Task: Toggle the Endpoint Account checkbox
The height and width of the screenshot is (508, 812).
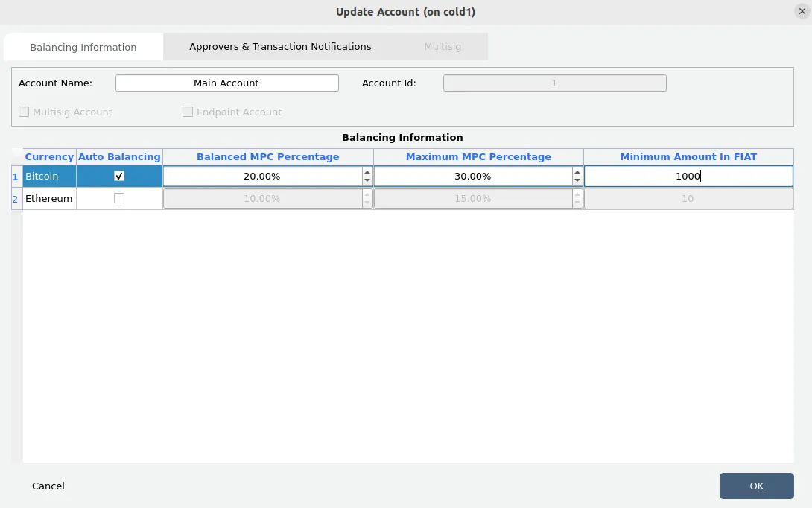Action: [x=188, y=112]
